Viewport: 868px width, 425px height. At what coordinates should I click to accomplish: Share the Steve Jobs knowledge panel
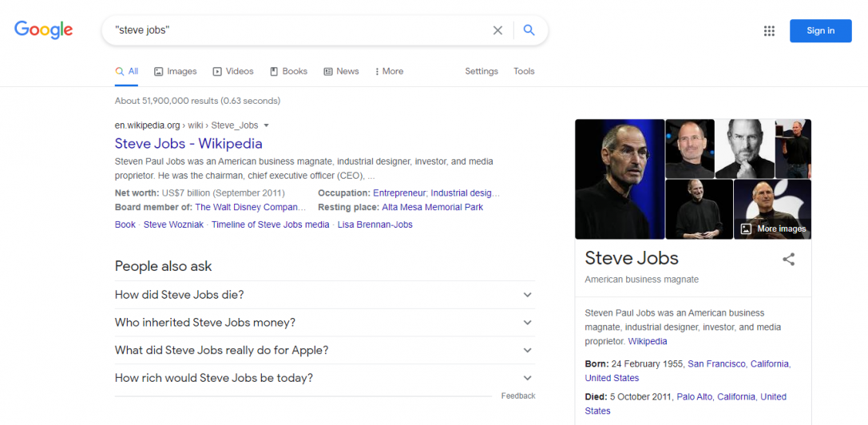tap(788, 259)
